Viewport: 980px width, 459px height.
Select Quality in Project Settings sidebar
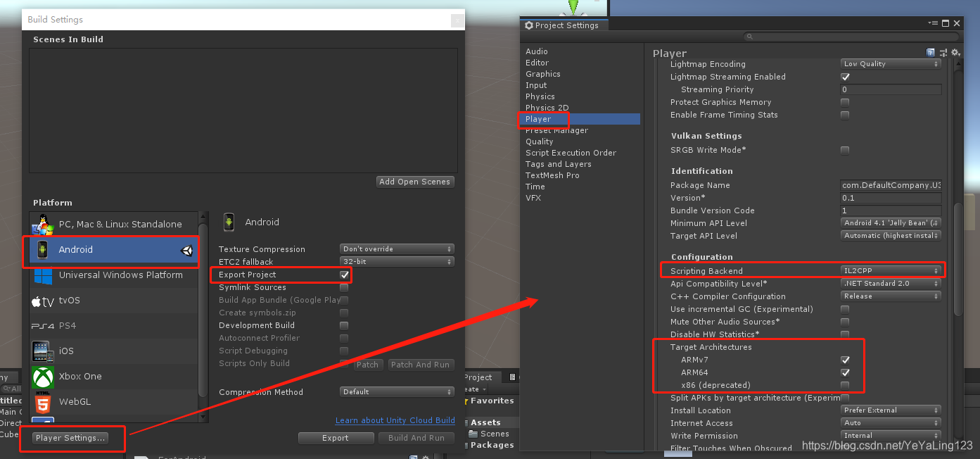[540, 142]
